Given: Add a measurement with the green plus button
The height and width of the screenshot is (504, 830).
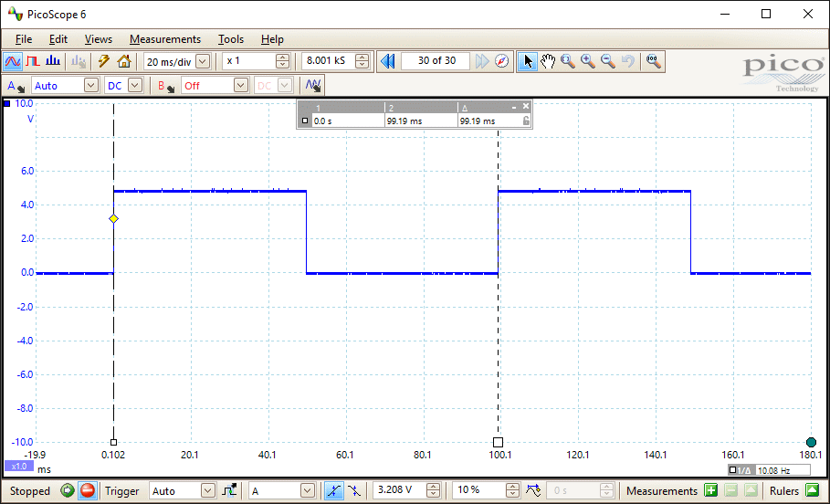Looking at the screenshot, I should pos(710,490).
